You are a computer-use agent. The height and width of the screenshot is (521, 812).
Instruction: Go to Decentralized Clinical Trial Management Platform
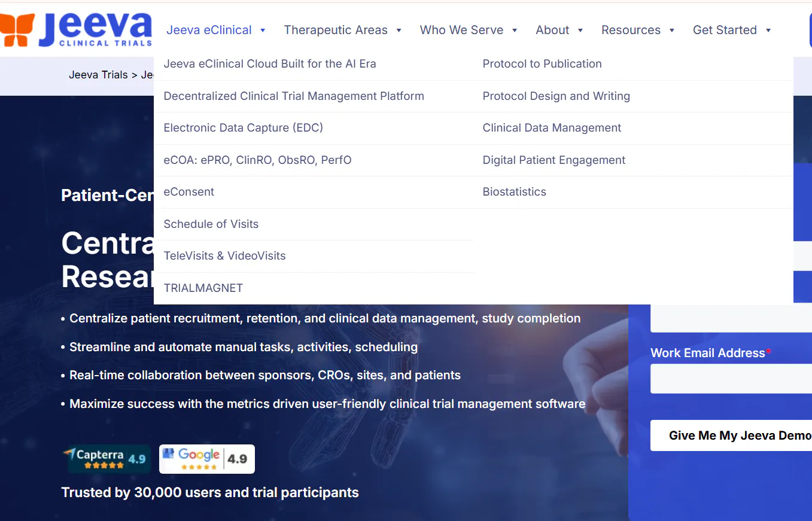click(x=294, y=96)
